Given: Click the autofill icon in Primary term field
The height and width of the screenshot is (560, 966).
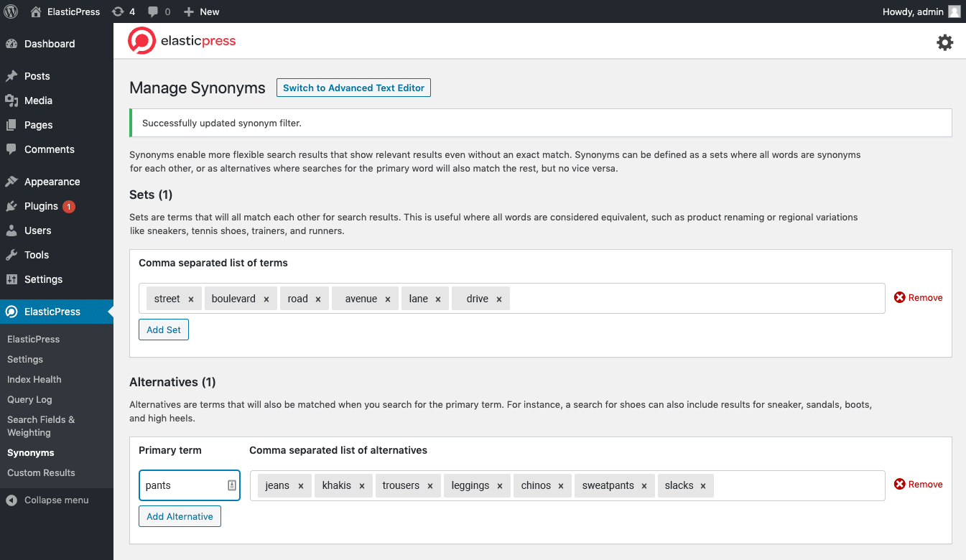Looking at the screenshot, I should [232, 485].
